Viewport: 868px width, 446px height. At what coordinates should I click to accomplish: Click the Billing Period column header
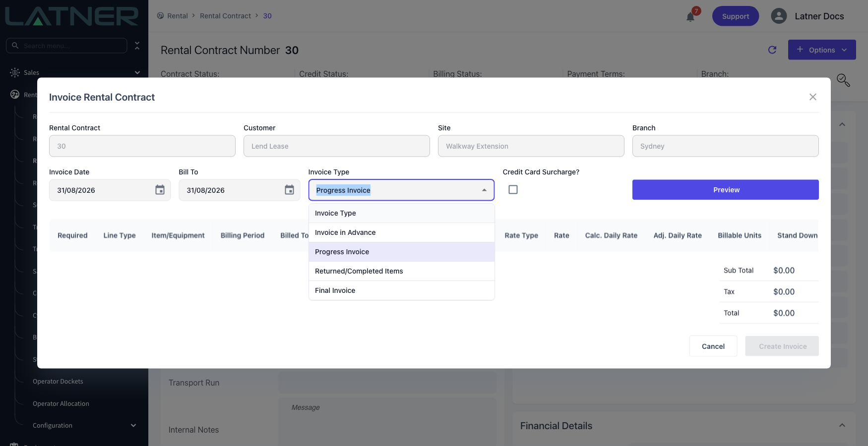(x=243, y=235)
